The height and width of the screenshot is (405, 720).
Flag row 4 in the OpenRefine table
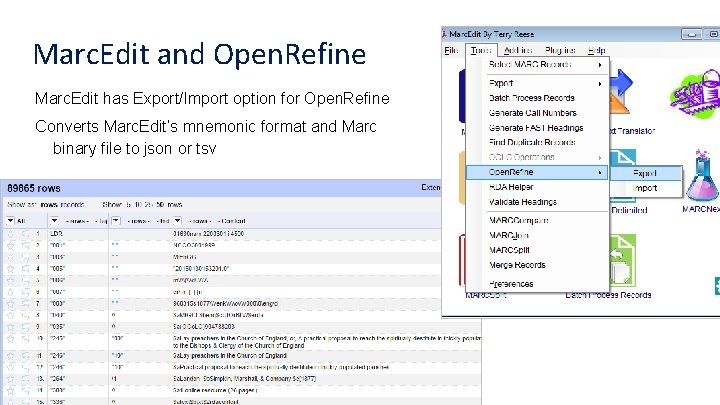(x=25, y=269)
